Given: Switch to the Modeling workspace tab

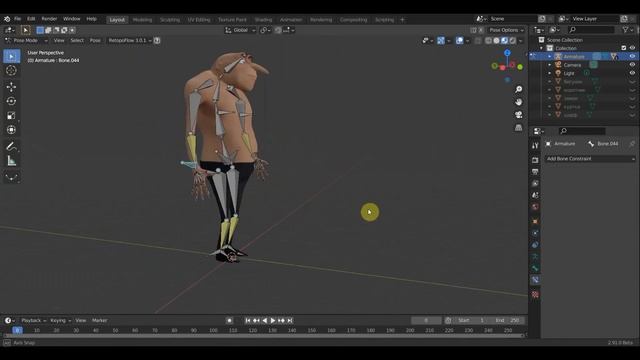Looking at the screenshot, I should tap(142, 20).
